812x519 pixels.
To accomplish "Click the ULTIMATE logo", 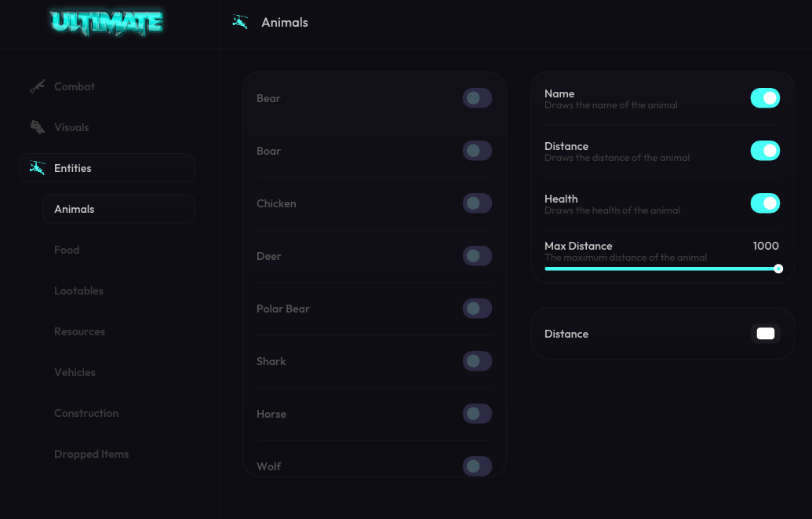I will point(107,22).
